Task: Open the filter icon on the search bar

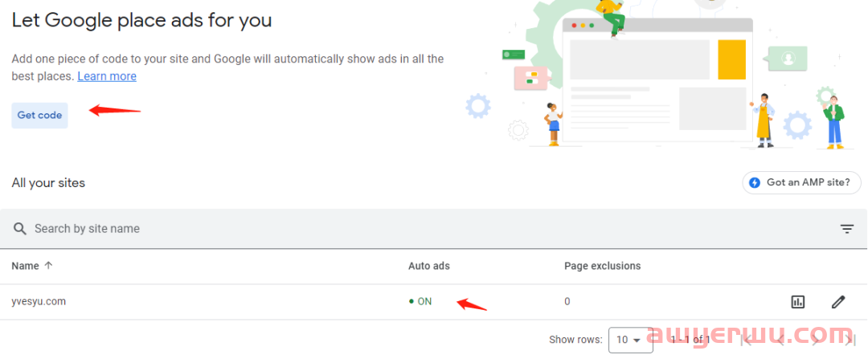Action: [x=847, y=229]
